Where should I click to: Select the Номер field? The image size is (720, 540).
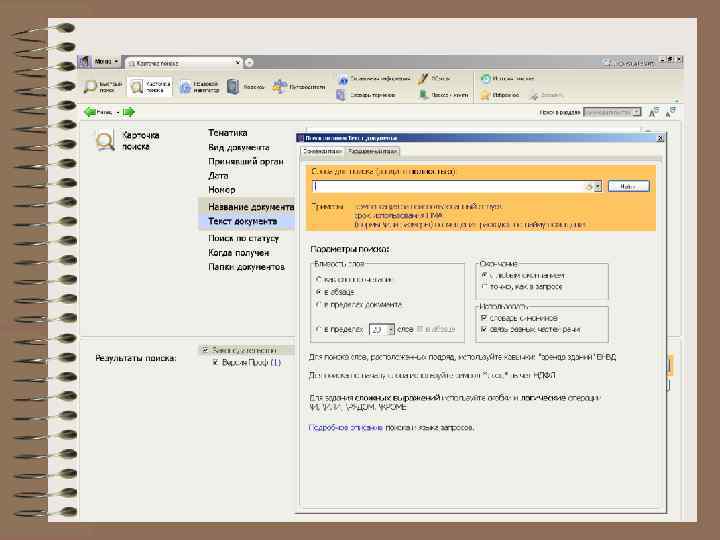click(221, 190)
